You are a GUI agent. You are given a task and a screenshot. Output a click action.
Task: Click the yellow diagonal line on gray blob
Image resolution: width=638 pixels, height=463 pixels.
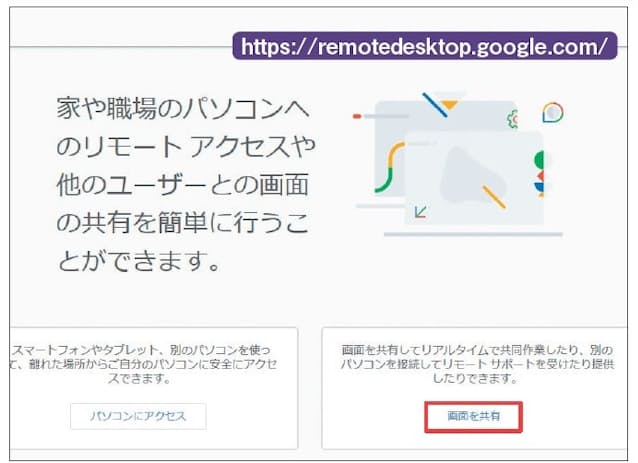coord(494,196)
